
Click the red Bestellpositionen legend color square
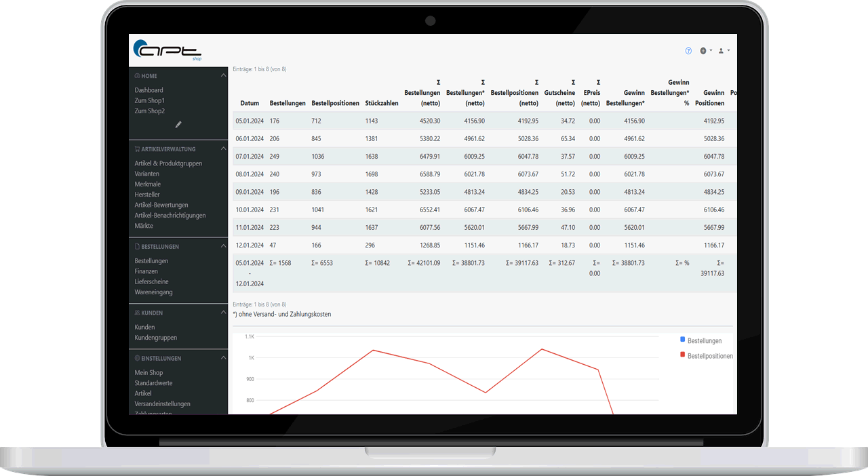682,355
